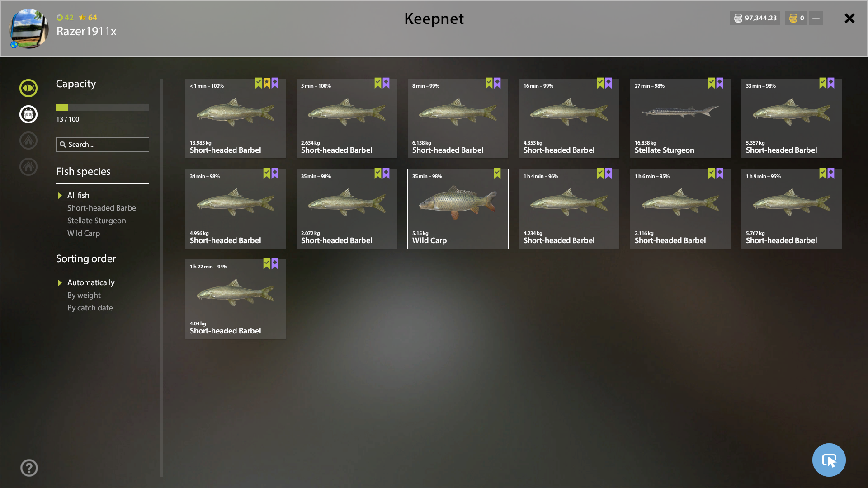The height and width of the screenshot is (488, 868).
Task: Show only Wild Carp in list
Action: [84, 233]
